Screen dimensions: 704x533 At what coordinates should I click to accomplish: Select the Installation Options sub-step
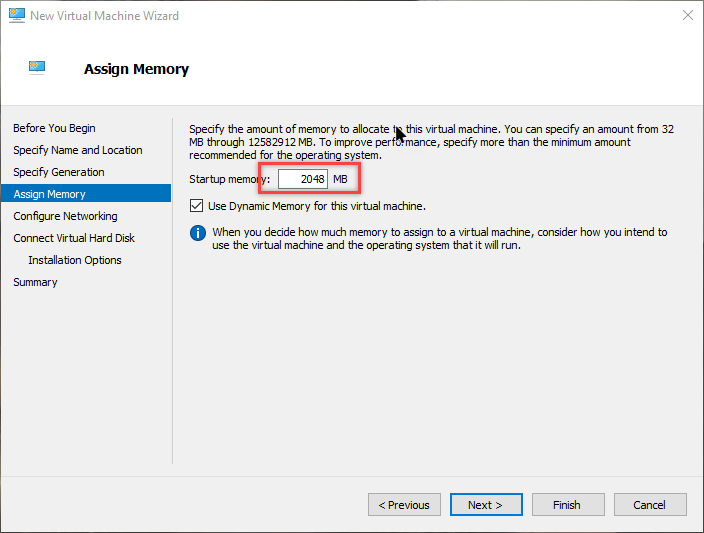75,260
